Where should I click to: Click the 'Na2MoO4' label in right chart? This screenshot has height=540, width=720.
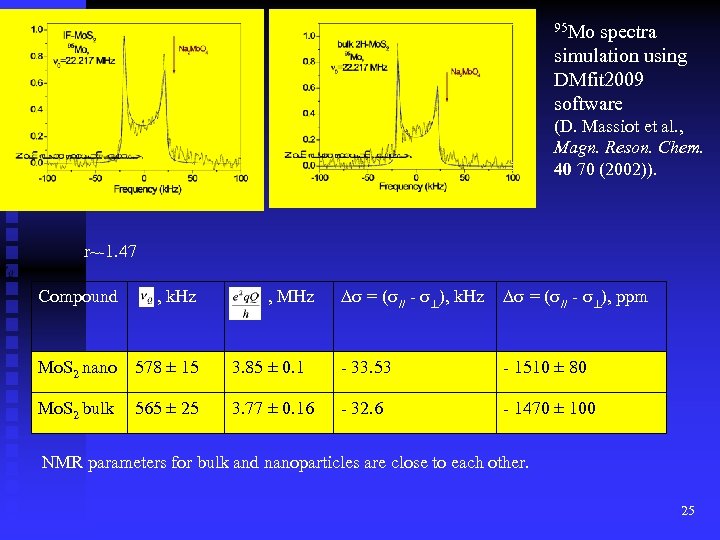pos(465,72)
